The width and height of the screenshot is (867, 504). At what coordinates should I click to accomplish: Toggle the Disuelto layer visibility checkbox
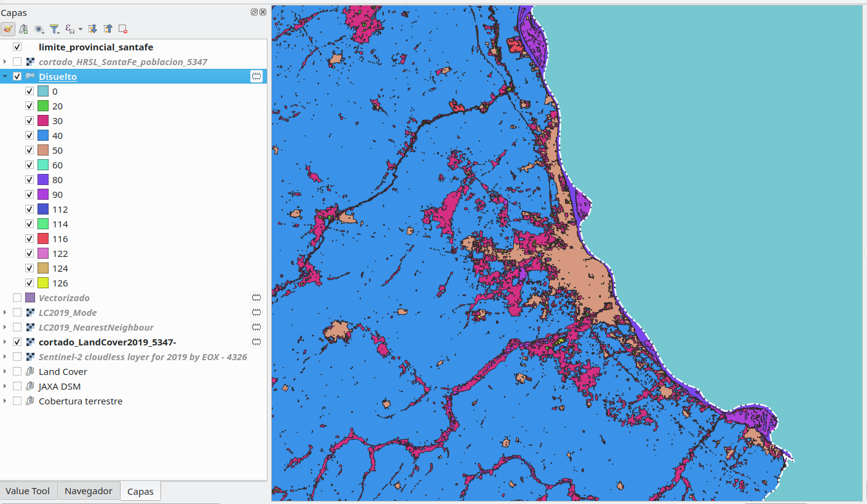pos(17,76)
